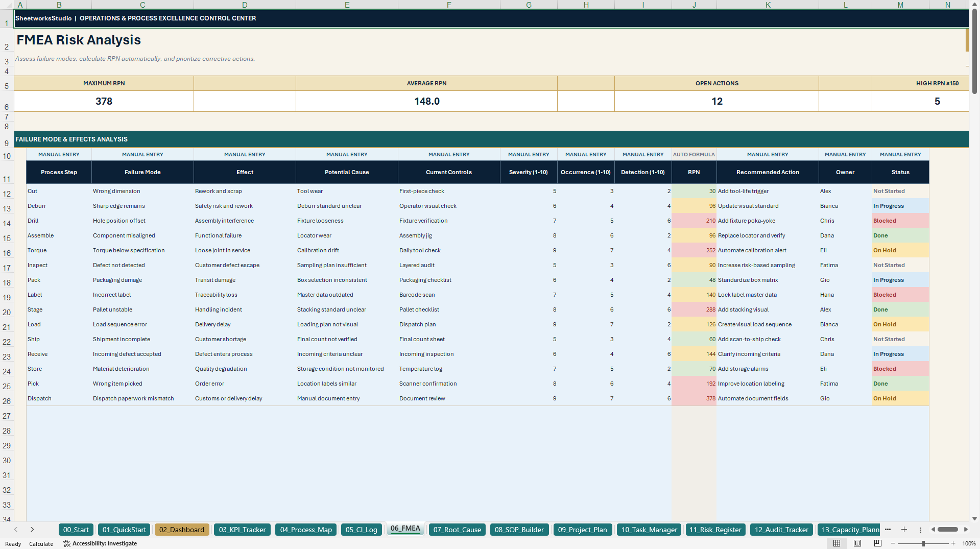This screenshot has height=549, width=980.
Task: Open the 01_QuickStart sheet tab
Action: [x=124, y=530]
